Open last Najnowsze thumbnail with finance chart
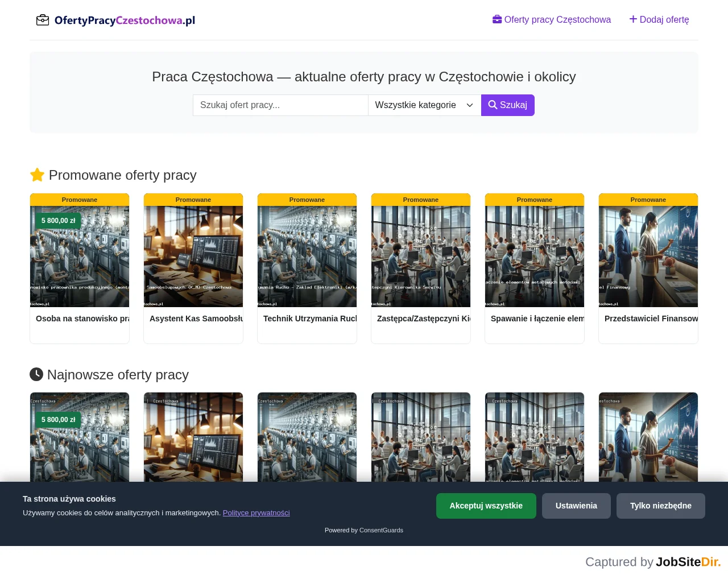The width and height of the screenshot is (728, 579). [648, 437]
